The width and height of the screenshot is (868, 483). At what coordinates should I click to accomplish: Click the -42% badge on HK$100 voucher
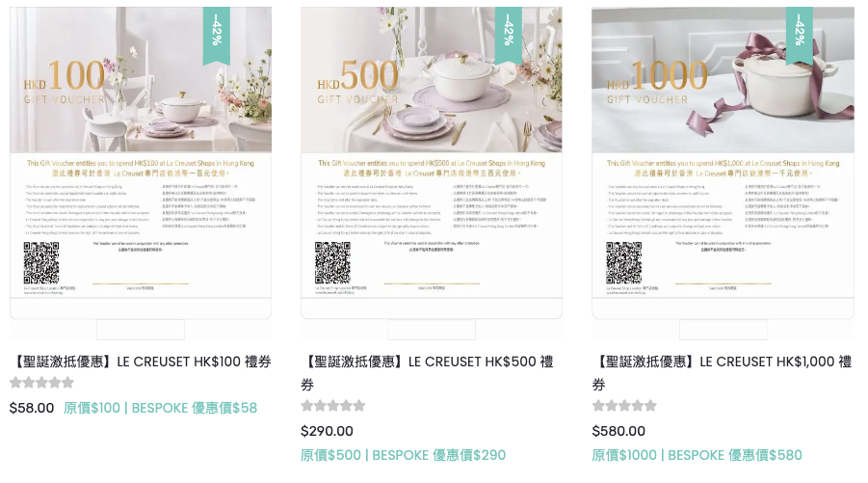click(x=217, y=35)
